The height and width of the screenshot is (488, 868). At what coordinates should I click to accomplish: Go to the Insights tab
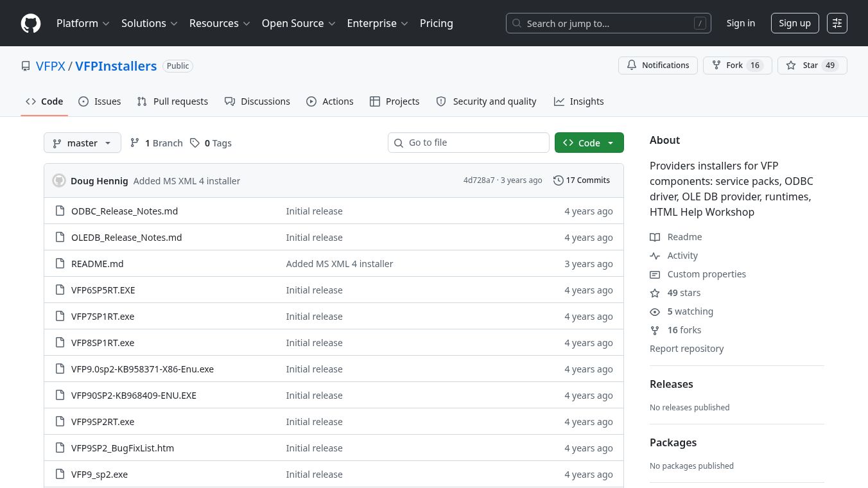[x=579, y=101]
